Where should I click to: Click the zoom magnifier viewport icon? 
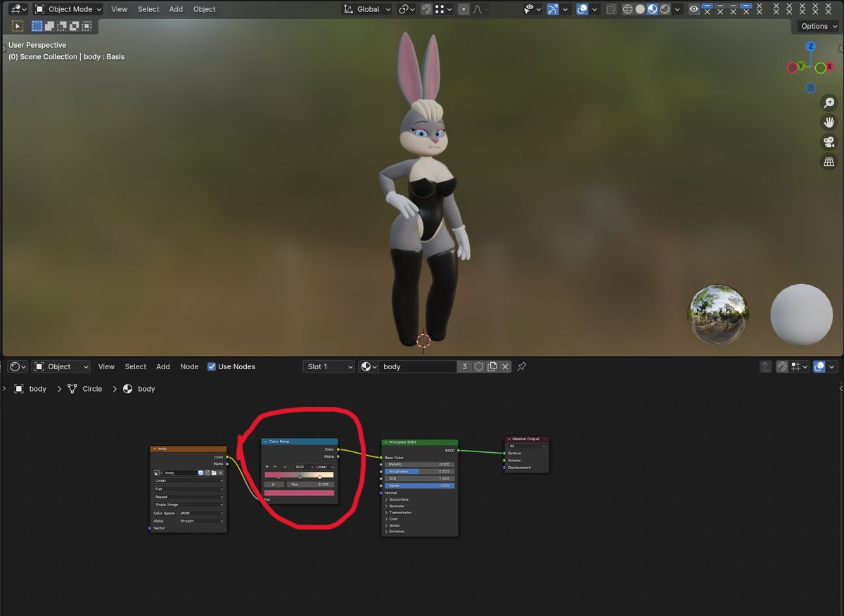(x=829, y=103)
